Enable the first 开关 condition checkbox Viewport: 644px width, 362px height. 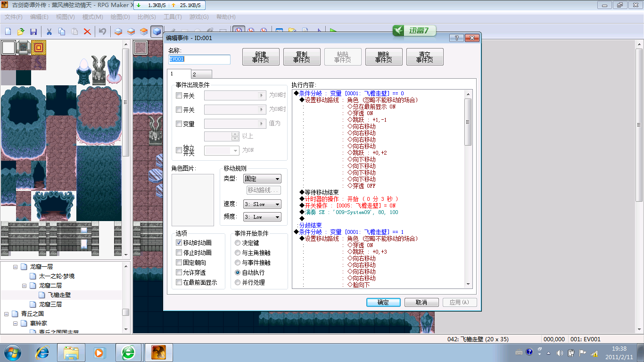179,95
